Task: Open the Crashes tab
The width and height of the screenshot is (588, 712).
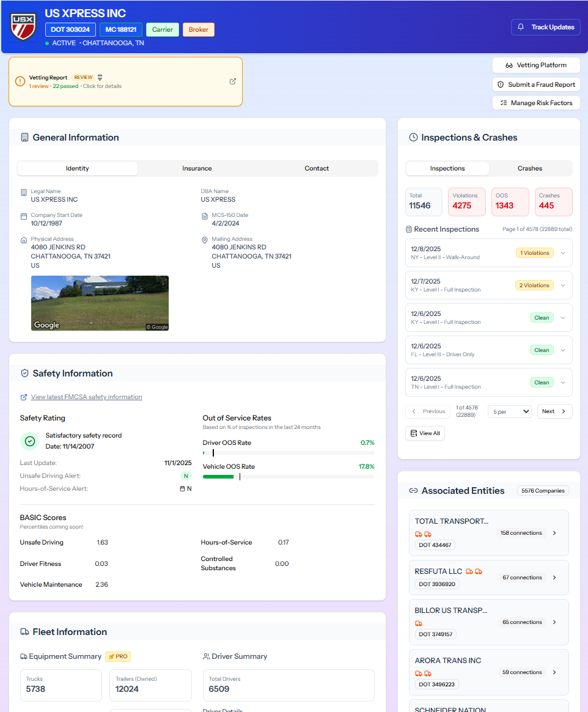Action: coord(529,168)
